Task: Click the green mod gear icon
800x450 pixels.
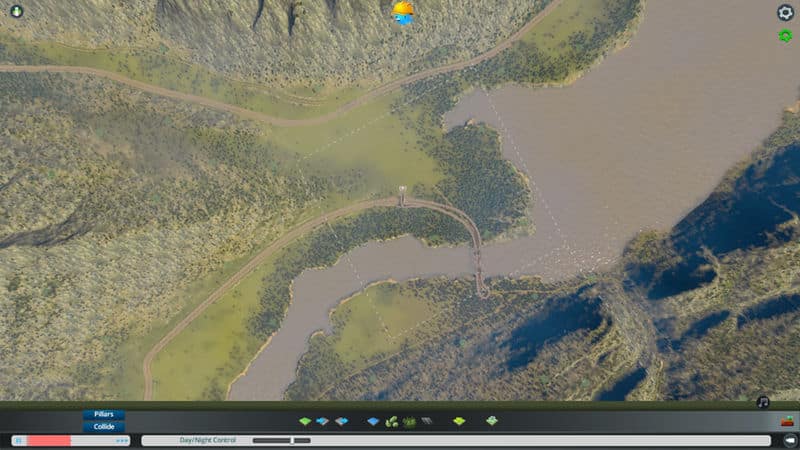Action: click(x=785, y=36)
